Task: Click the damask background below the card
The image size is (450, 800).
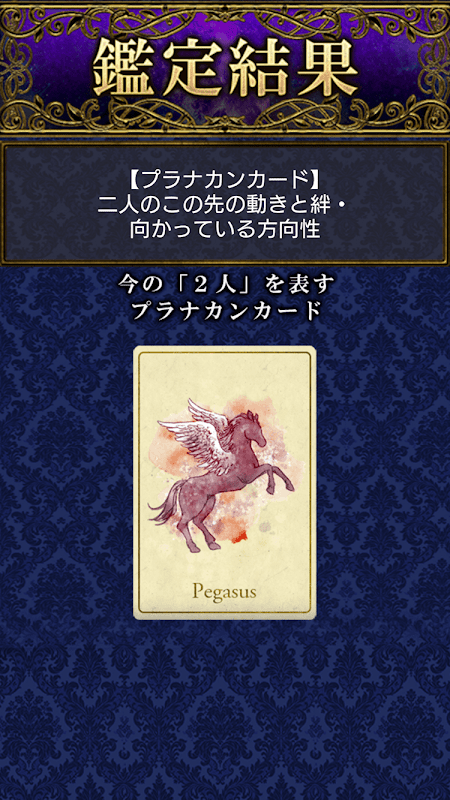Action: [224, 709]
